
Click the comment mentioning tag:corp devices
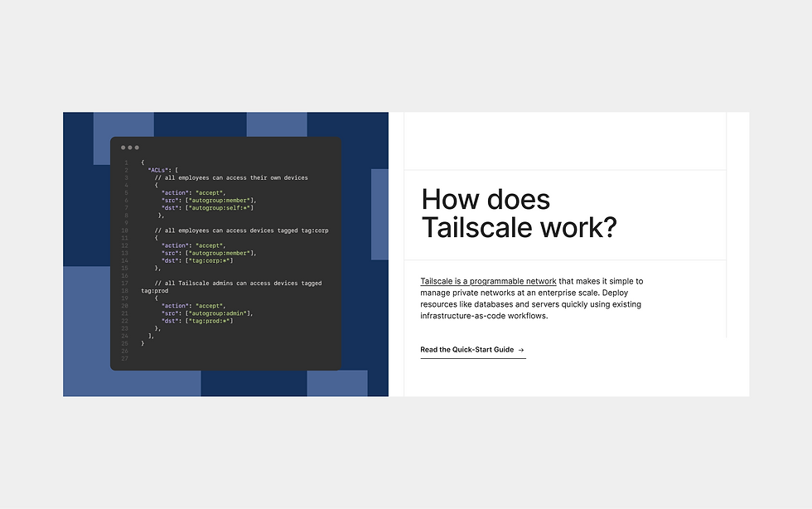(x=241, y=230)
